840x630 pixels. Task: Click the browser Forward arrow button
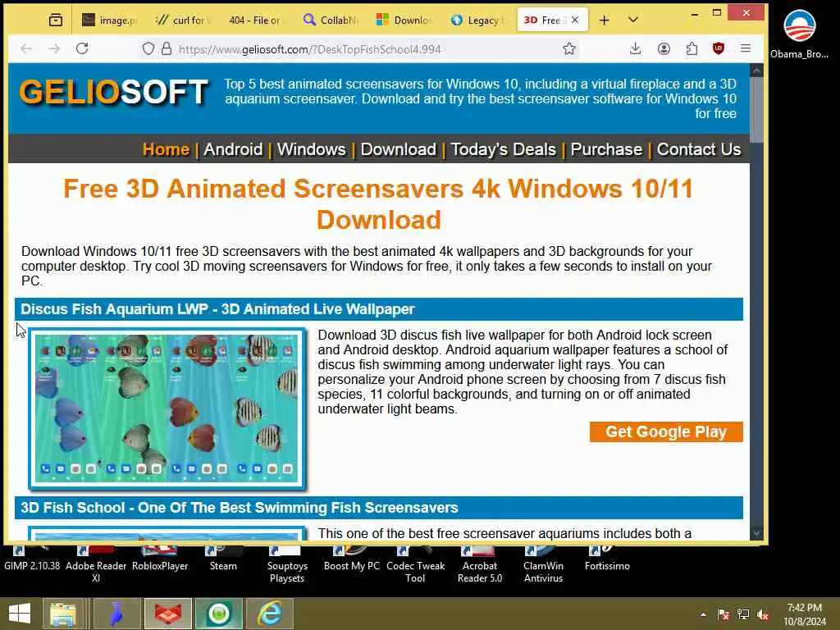coord(54,48)
